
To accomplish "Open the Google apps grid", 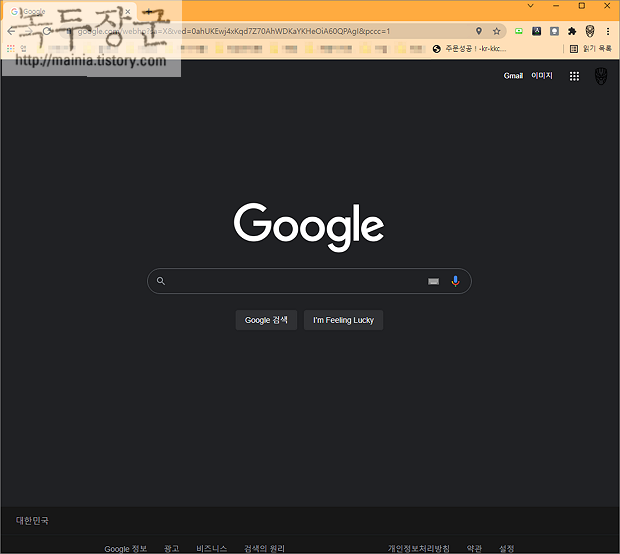I will [574, 76].
